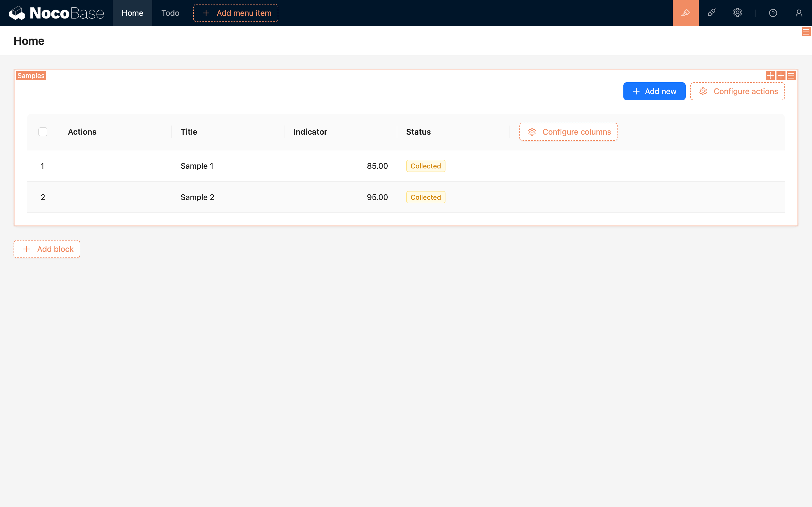Click the Configure actions button

(x=737, y=91)
